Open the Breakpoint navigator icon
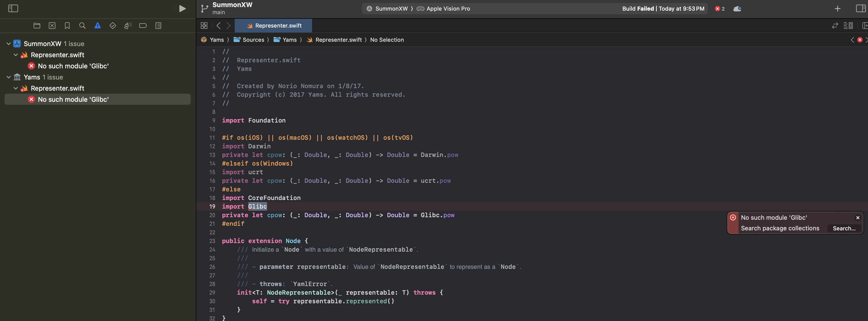Viewport: 868px width, 321px height. point(143,26)
